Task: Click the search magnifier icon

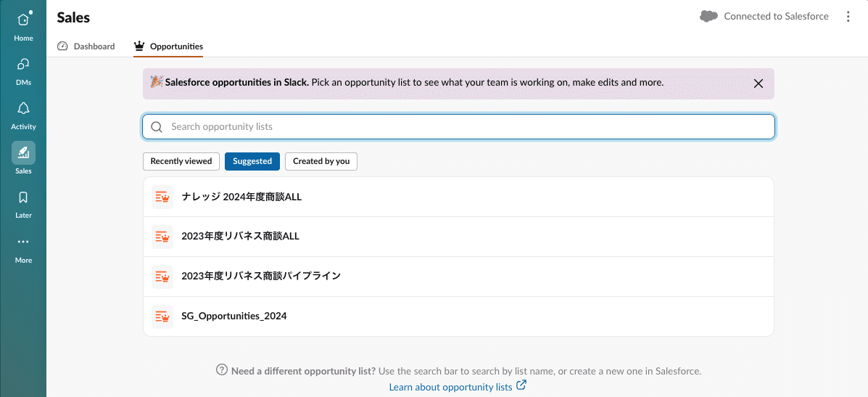Action: click(157, 127)
